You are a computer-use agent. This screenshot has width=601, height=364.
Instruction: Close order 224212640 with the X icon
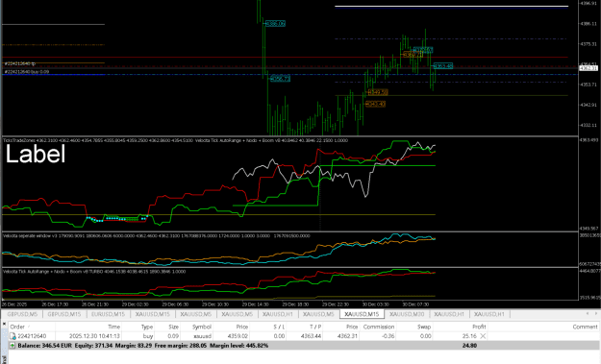pos(483,336)
